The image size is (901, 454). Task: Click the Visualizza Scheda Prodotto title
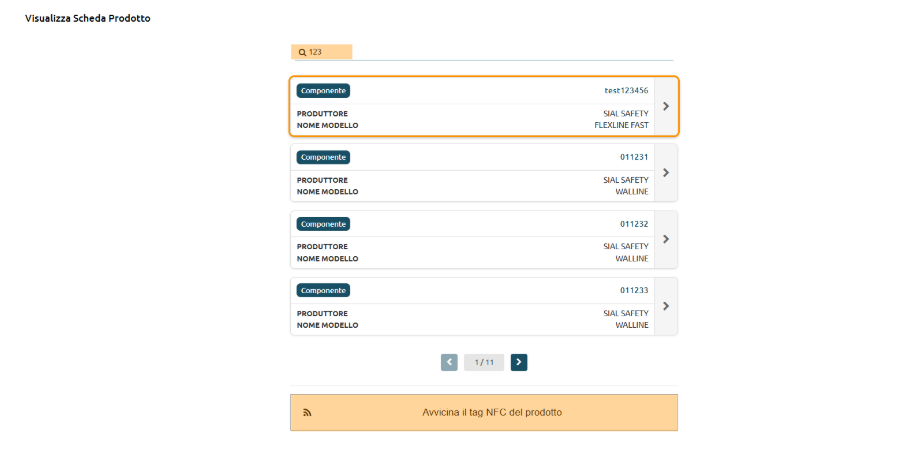point(88,18)
